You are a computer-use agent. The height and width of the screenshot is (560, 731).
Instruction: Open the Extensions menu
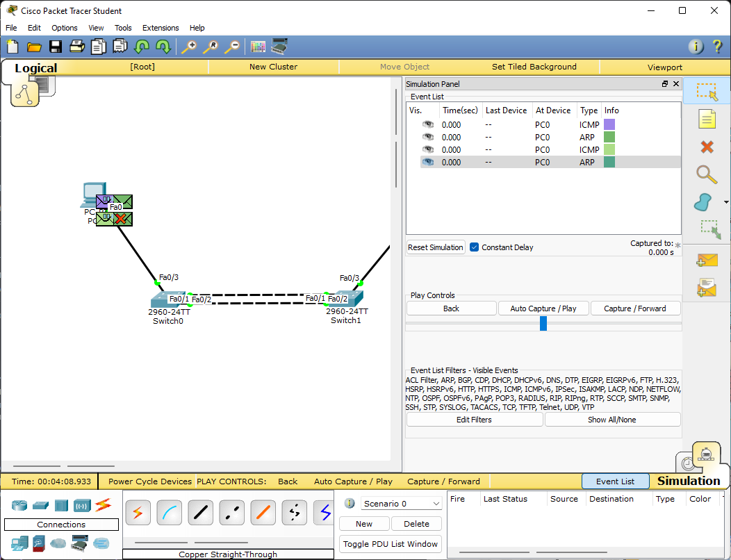click(x=161, y=28)
